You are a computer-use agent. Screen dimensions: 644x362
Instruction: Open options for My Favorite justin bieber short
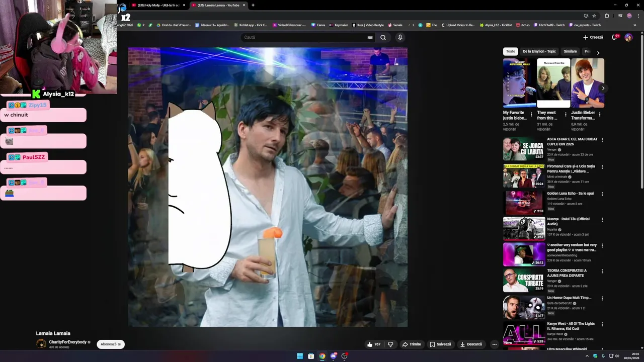[x=531, y=115]
